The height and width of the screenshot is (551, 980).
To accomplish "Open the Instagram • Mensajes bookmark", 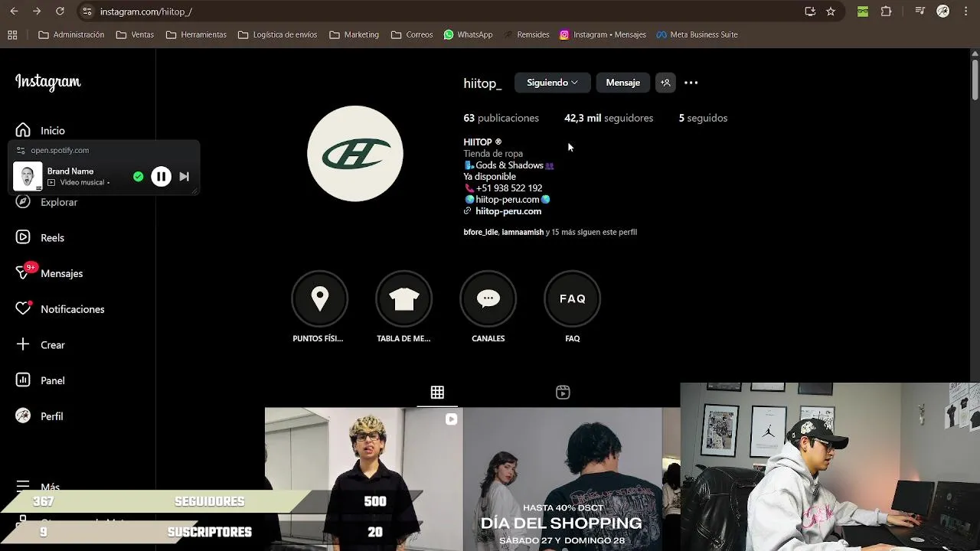I will pos(603,34).
